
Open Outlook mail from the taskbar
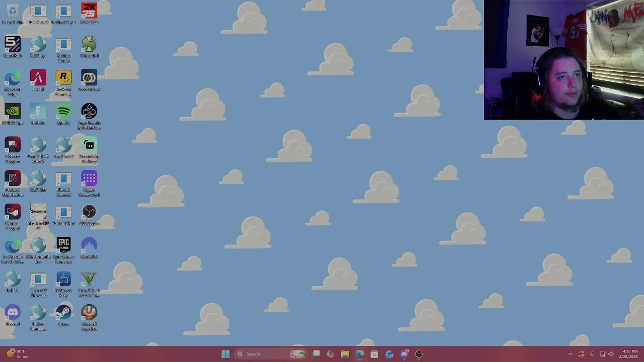click(x=389, y=354)
